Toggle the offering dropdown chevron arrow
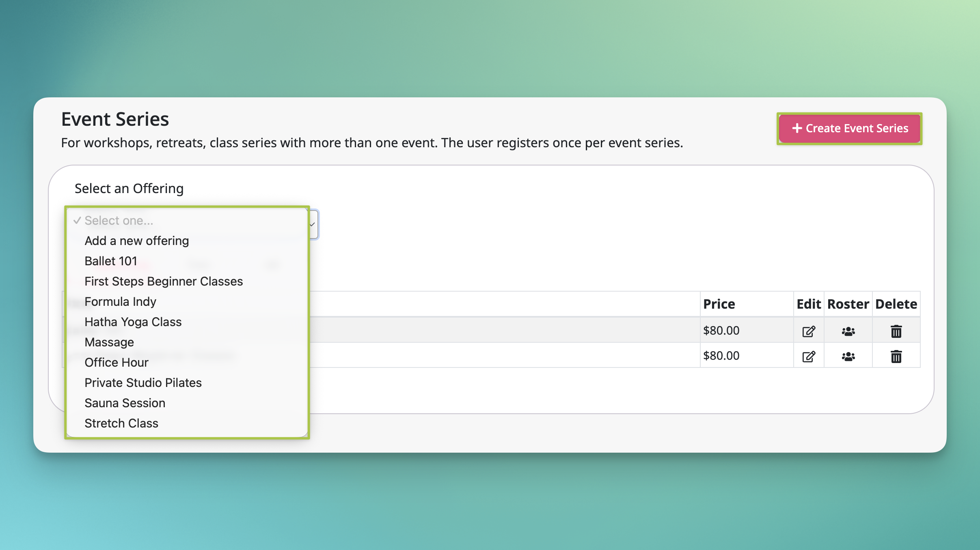 coord(313,224)
